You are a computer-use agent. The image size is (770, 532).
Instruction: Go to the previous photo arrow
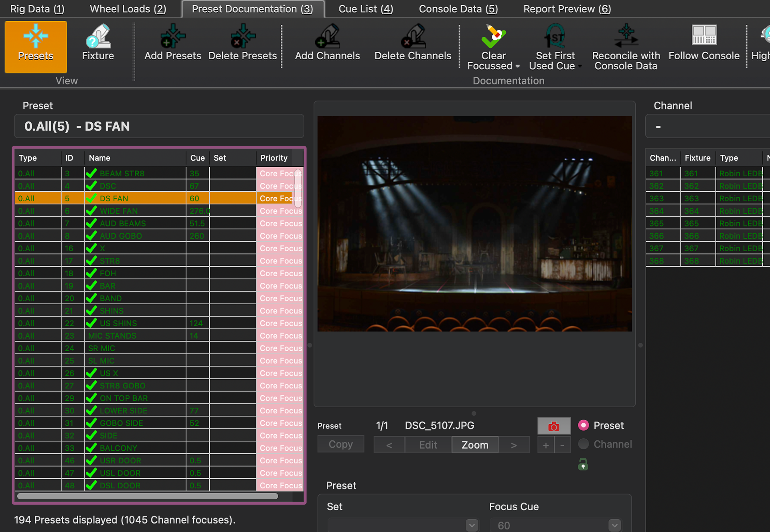pyautogui.click(x=389, y=445)
